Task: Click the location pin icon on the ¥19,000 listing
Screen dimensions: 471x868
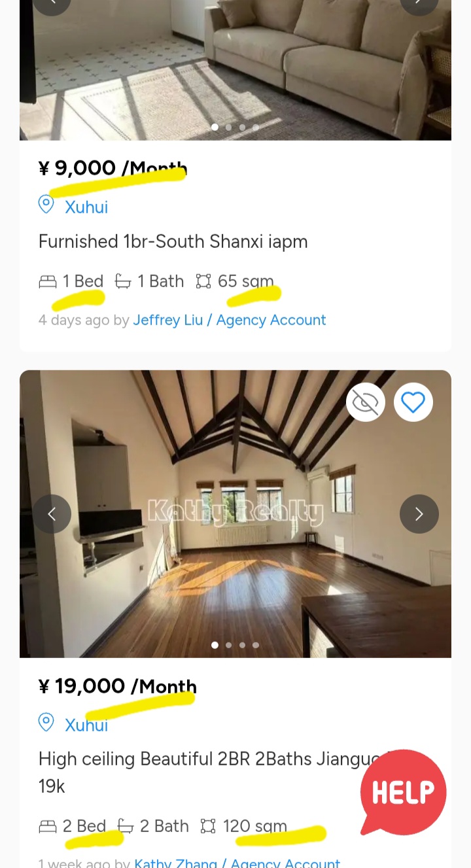Action: 46,722
